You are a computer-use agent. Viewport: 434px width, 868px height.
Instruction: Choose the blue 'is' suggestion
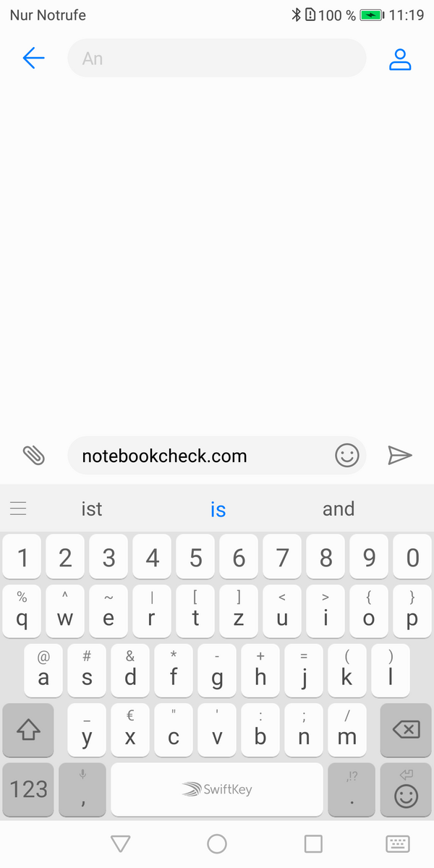218,509
